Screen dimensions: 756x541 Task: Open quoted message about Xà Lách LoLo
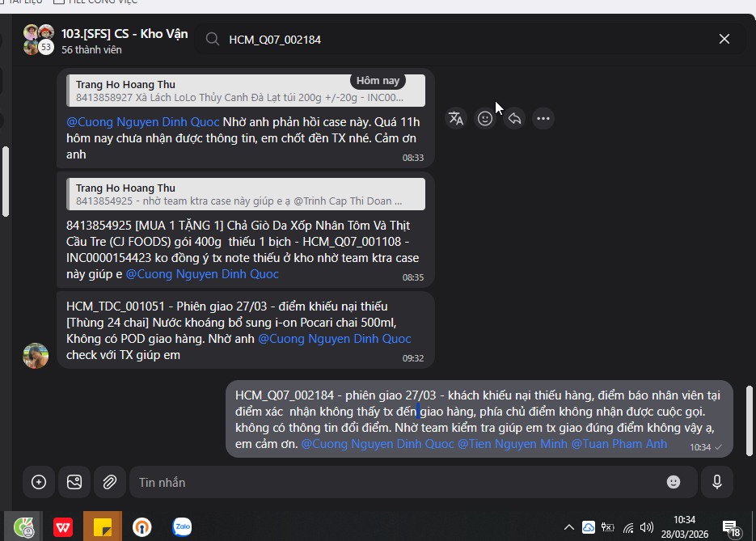(x=246, y=91)
